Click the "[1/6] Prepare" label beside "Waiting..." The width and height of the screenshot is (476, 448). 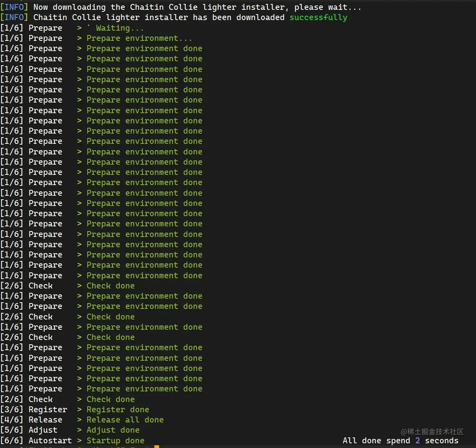[31, 28]
